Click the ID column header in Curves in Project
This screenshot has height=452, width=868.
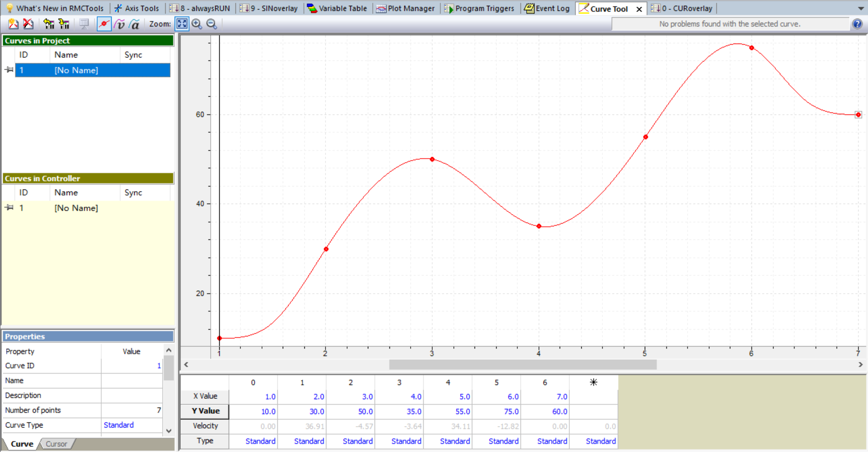point(32,55)
